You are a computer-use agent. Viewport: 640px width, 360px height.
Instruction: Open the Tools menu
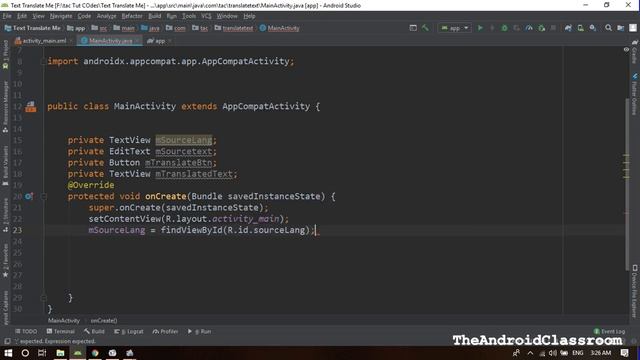pos(189,16)
